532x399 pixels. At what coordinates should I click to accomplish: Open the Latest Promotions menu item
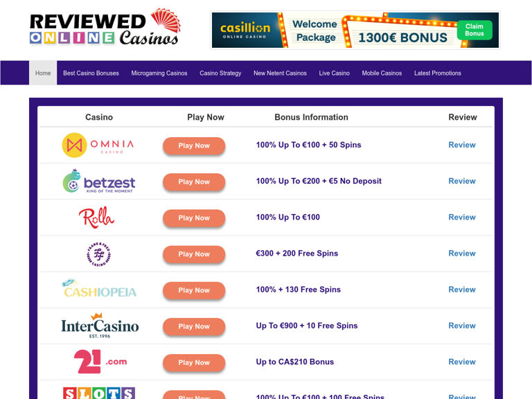(x=437, y=73)
